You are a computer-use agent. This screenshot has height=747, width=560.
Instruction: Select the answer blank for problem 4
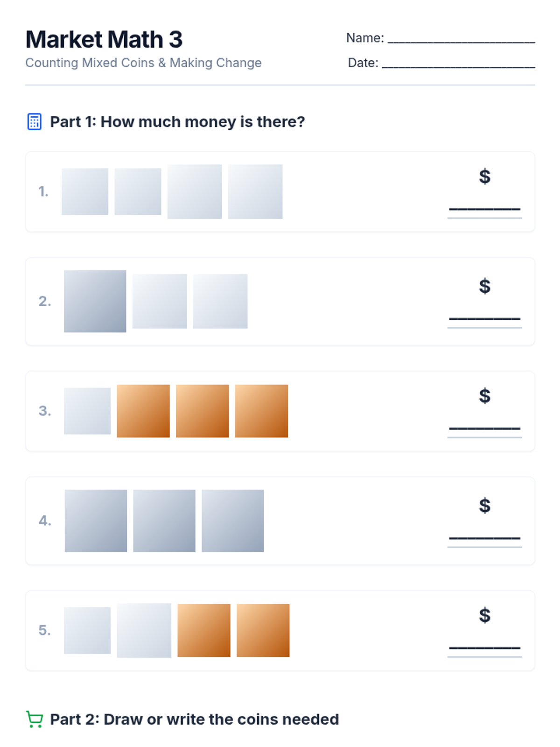pos(484,537)
